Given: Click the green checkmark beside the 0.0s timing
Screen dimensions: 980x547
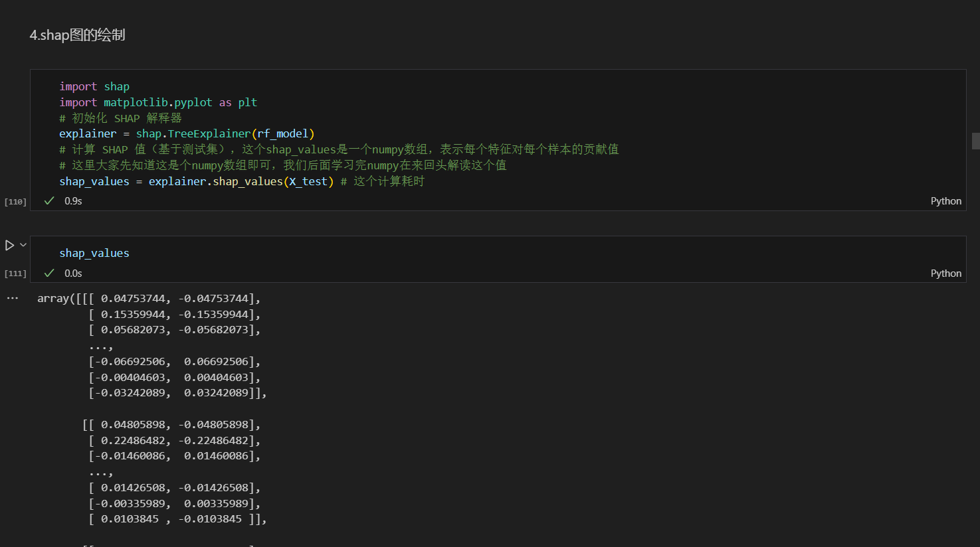Looking at the screenshot, I should [x=49, y=273].
